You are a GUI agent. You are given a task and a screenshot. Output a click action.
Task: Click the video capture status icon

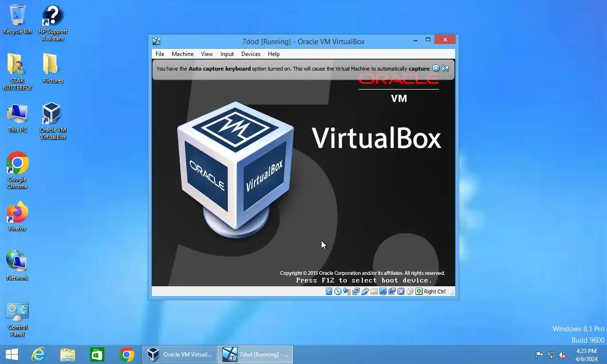click(392, 291)
